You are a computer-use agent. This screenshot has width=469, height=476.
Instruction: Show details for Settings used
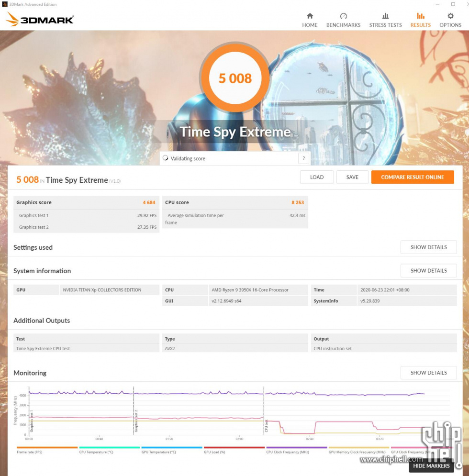429,247
